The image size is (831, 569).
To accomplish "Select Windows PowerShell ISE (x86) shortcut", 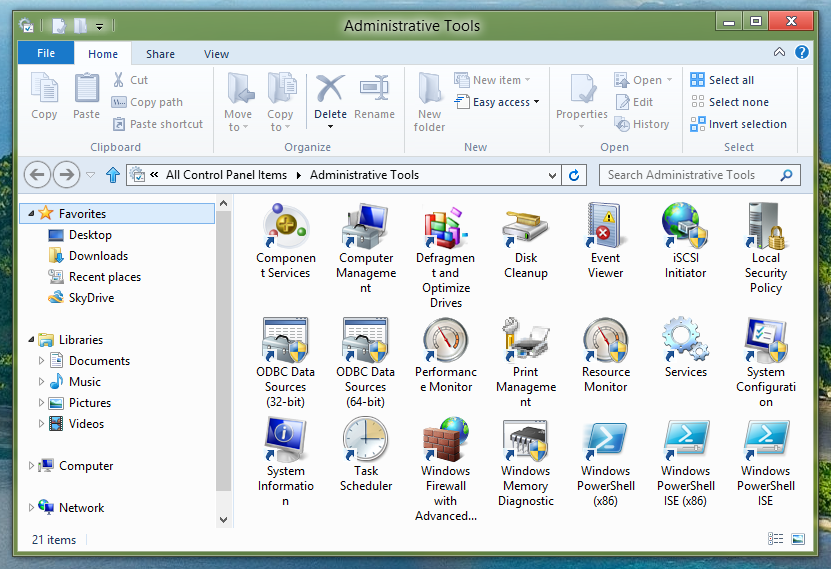I will [x=685, y=461].
